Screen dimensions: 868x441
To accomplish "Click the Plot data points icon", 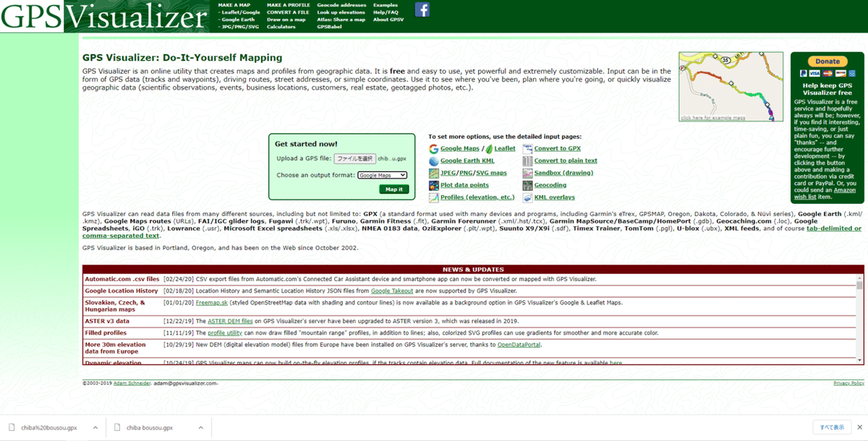I will coord(433,185).
